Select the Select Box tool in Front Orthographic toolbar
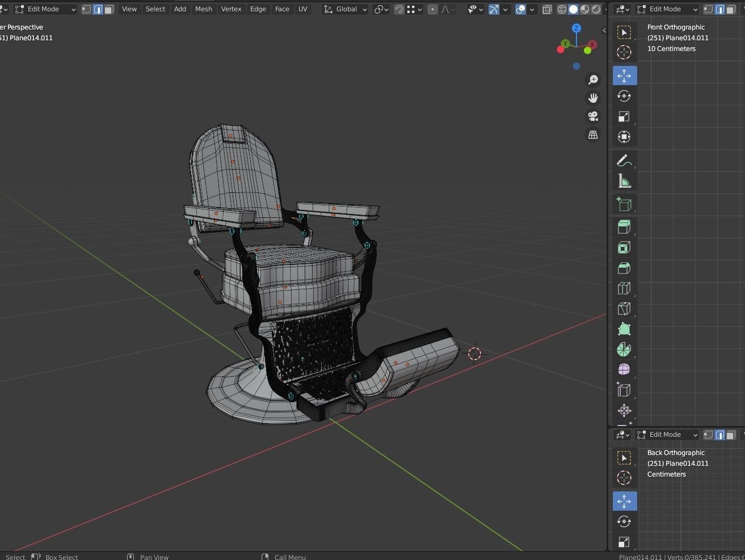Image resolution: width=745 pixels, height=560 pixels. coord(624,32)
